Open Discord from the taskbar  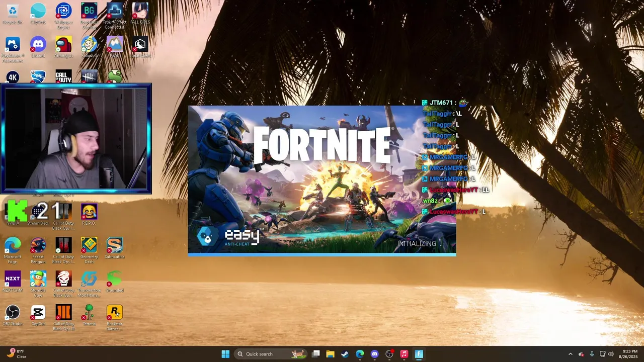(x=374, y=354)
